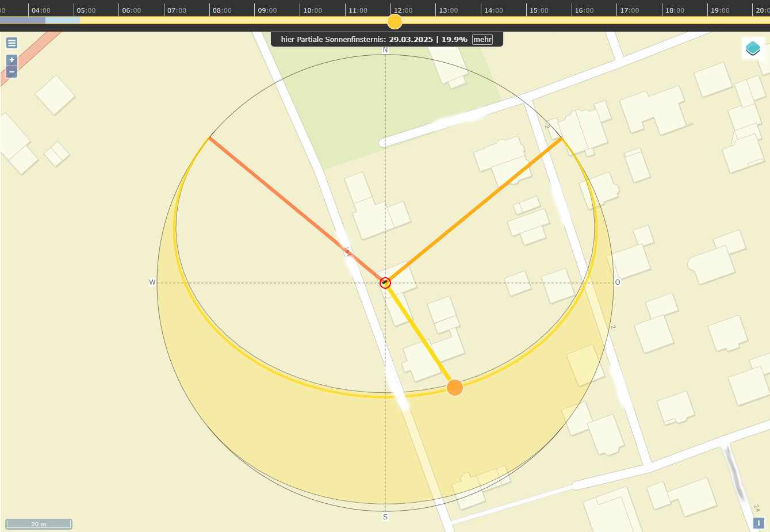Click the O (east) compass label

pos(618,282)
